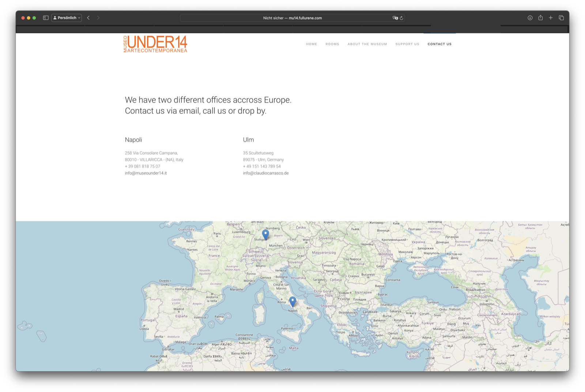Click the share icon in Safari
The image size is (585, 392).
tap(540, 18)
